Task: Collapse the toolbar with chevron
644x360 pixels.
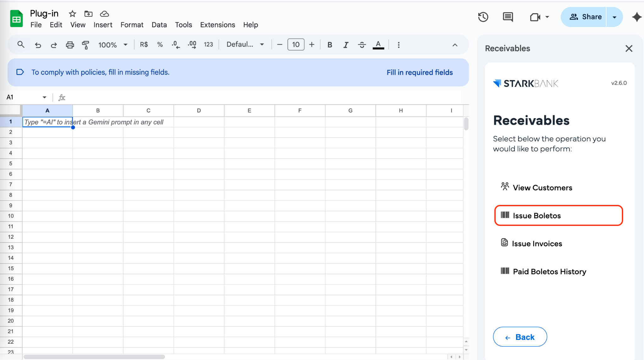Action: pos(455,45)
